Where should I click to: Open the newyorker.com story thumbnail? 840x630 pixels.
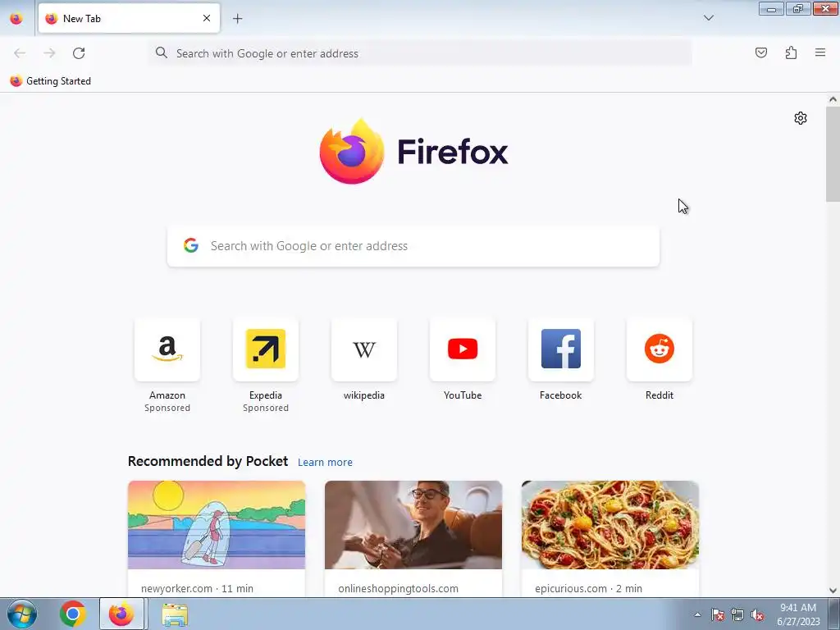[217, 525]
